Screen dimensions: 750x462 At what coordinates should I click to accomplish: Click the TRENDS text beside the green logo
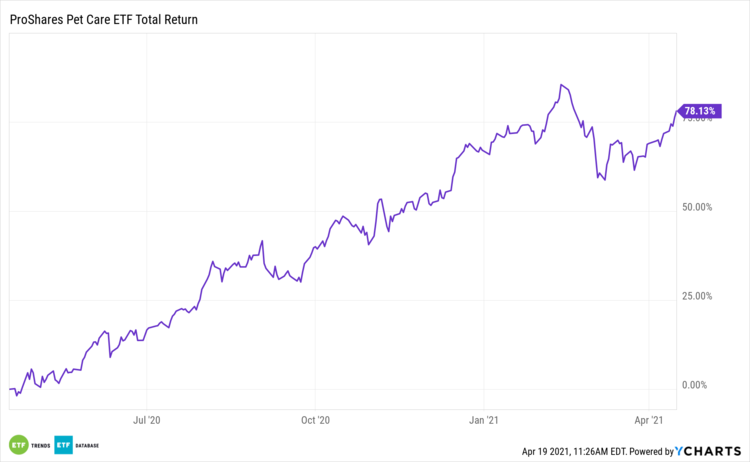[x=38, y=444]
